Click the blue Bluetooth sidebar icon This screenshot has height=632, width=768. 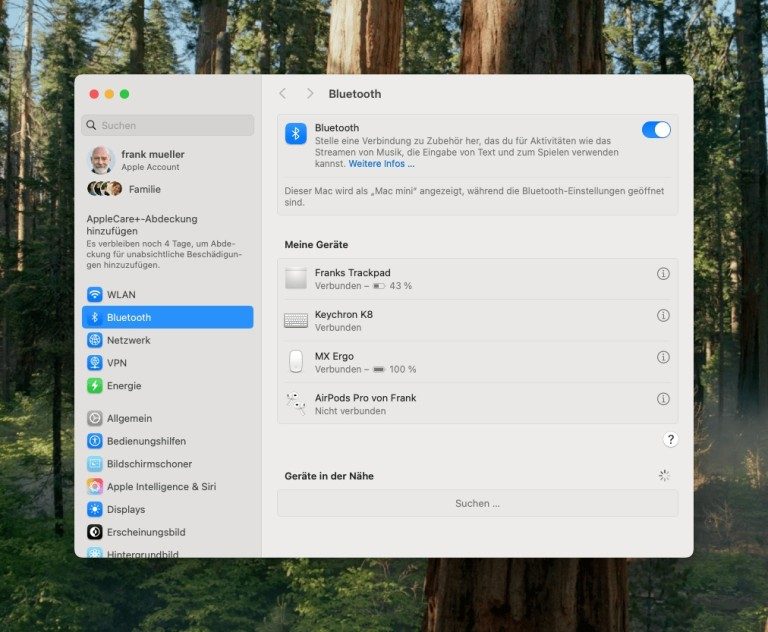pos(95,317)
